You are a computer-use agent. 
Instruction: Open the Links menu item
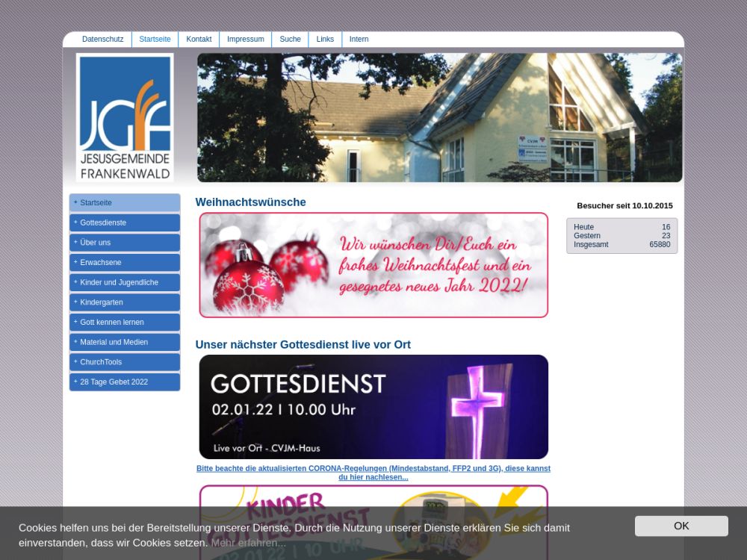pyautogui.click(x=325, y=40)
